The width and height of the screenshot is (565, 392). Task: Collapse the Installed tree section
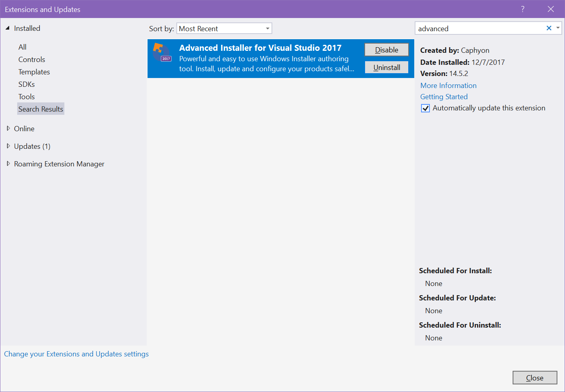[8, 28]
